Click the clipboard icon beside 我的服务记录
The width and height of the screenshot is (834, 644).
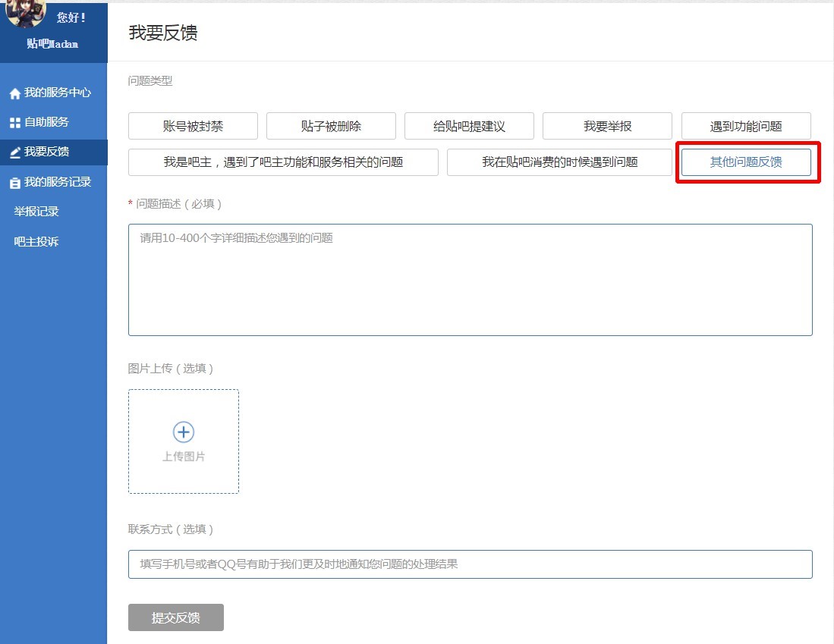pos(14,183)
